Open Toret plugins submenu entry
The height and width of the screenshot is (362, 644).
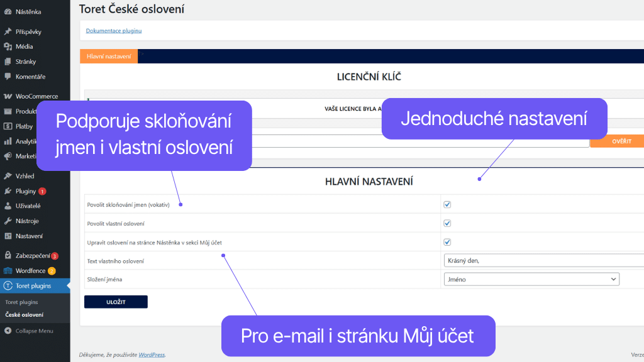pyautogui.click(x=21, y=302)
